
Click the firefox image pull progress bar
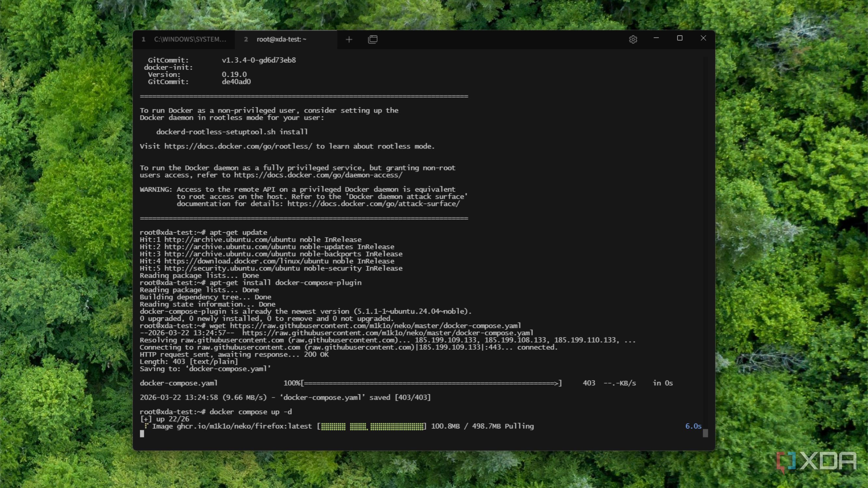[x=372, y=426]
